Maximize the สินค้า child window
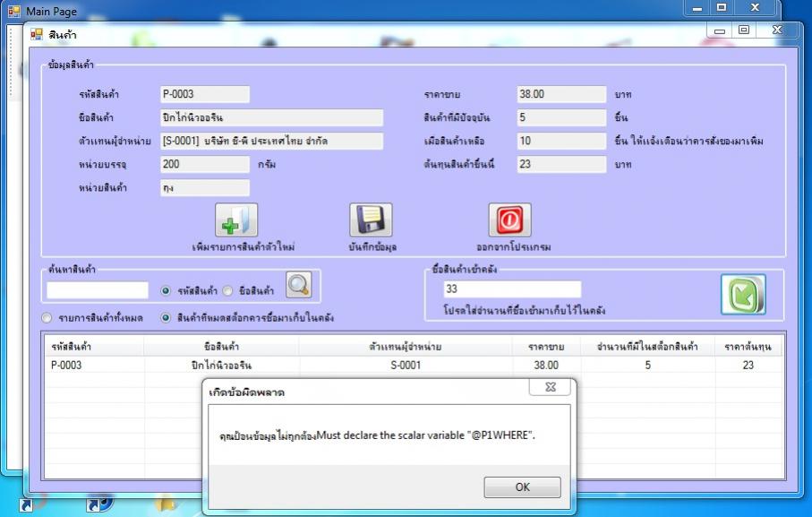The height and width of the screenshot is (517, 812). coord(744,30)
